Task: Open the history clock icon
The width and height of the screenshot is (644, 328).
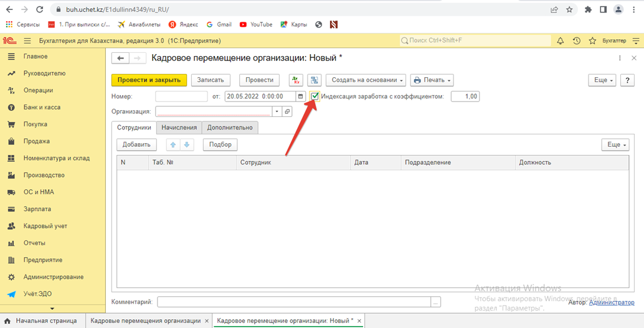Action: pyautogui.click(x=576, y=40)
